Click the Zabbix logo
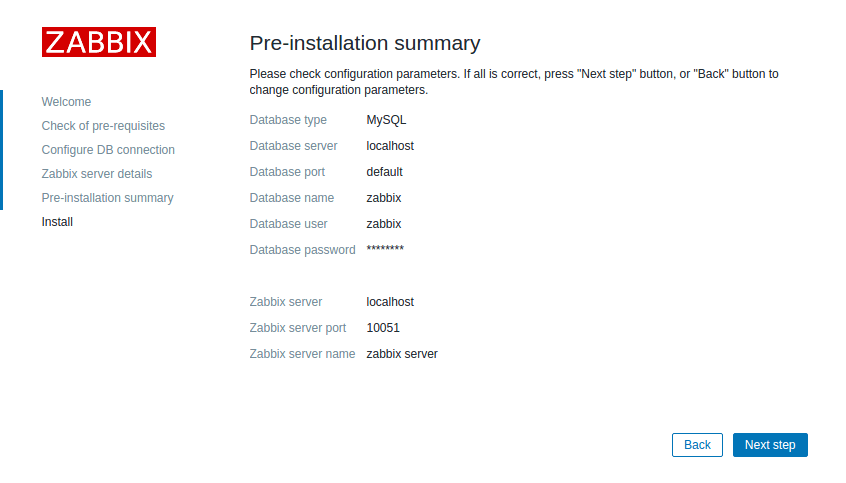The width and height of the screenshot is (846, 483). [99, 42]
